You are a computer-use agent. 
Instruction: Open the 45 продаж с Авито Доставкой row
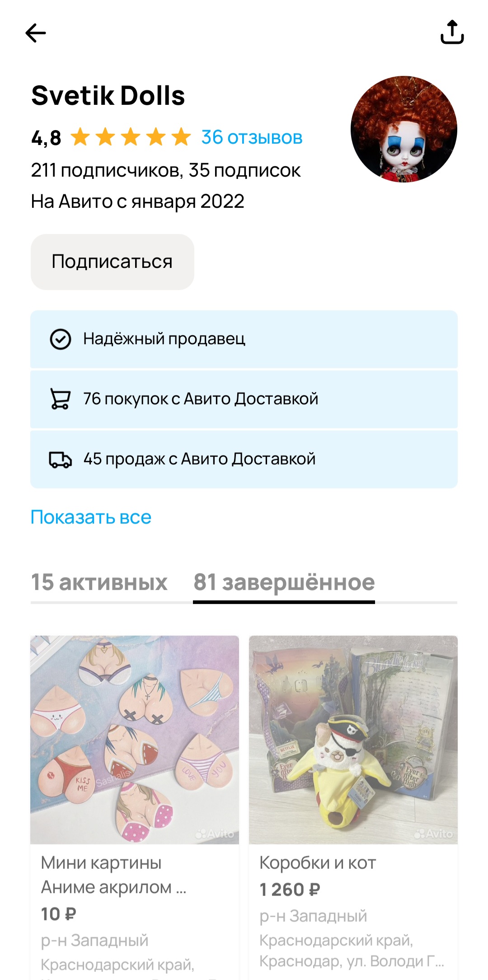[x=244, y=459]
